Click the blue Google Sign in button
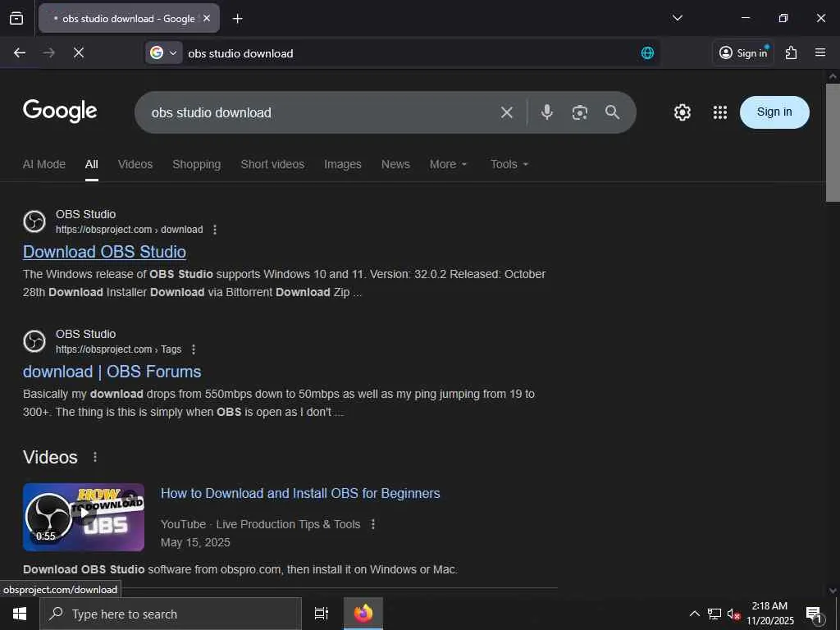This screenshot has width=840, height=630. pyautogui.click(x=774, y=112)
